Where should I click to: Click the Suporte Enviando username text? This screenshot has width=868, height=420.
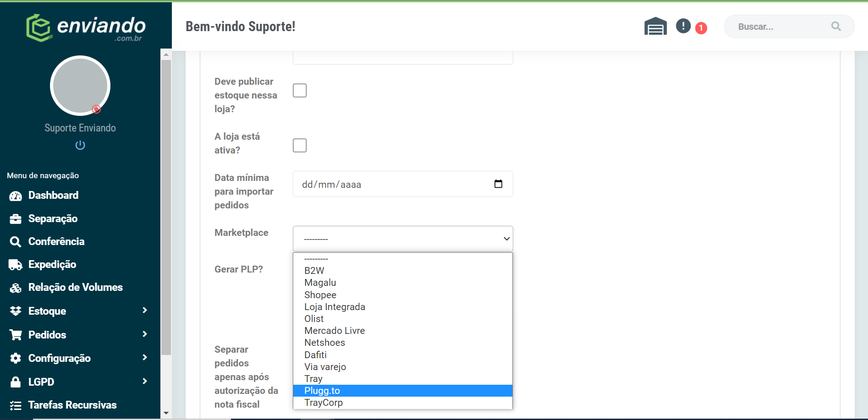80,128
